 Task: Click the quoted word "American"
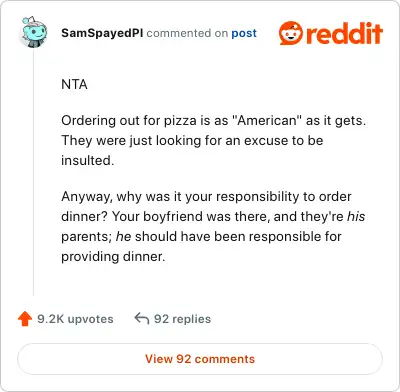click(266, 120)
